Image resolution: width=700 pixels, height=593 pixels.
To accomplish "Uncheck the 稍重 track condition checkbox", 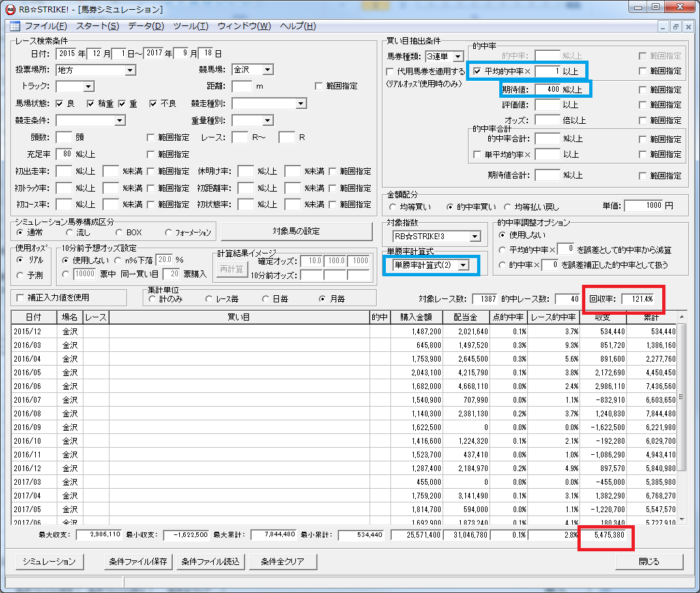I will point(91,104).
